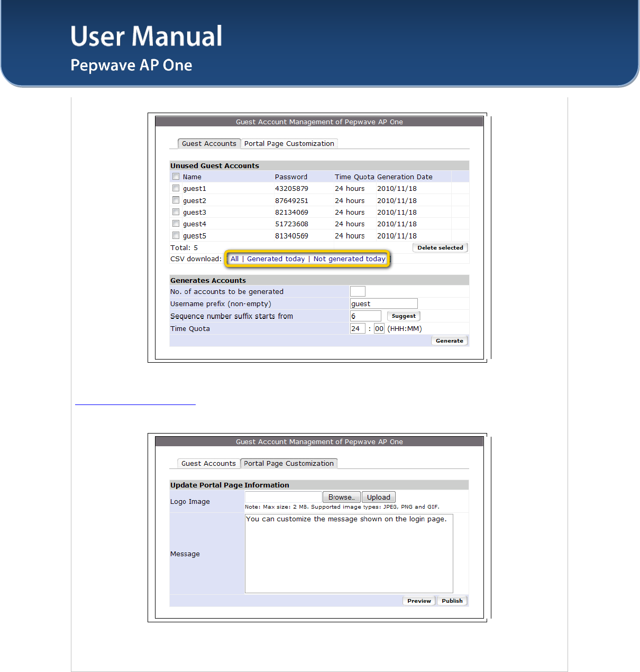
Task: Click the Unused Guest Accounts heading
Action: point(215,165)
